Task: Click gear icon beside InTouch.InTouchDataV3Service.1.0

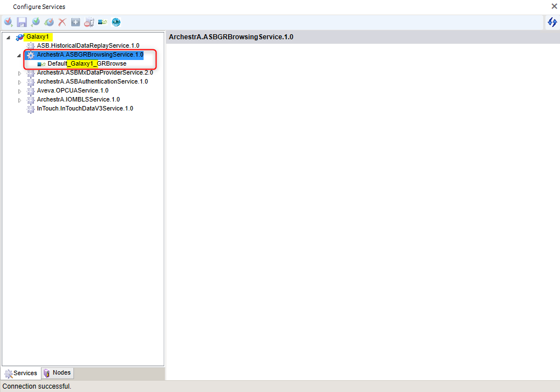Action: pyautogui.click(x=31, y=109)
